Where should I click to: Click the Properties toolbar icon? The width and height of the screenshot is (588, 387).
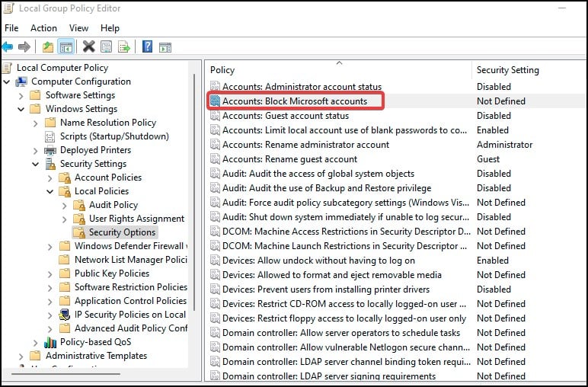point(107,47)
